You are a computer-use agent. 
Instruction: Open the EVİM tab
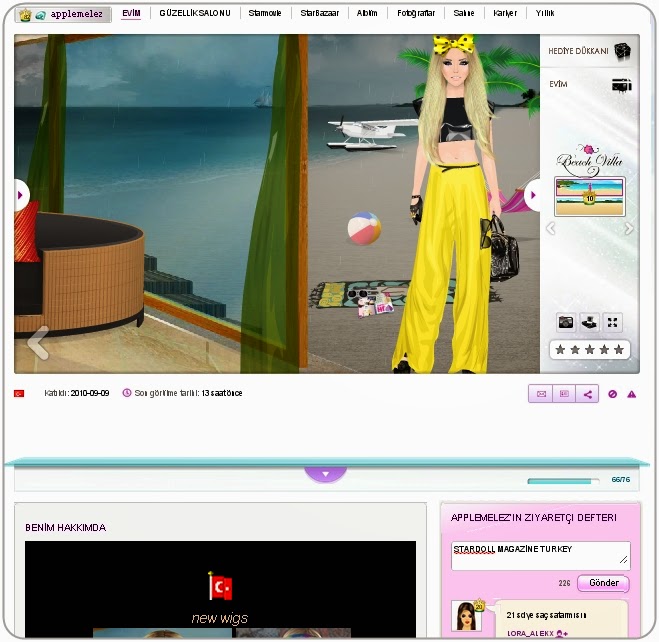pyautogui.click(x=131, y=13)
